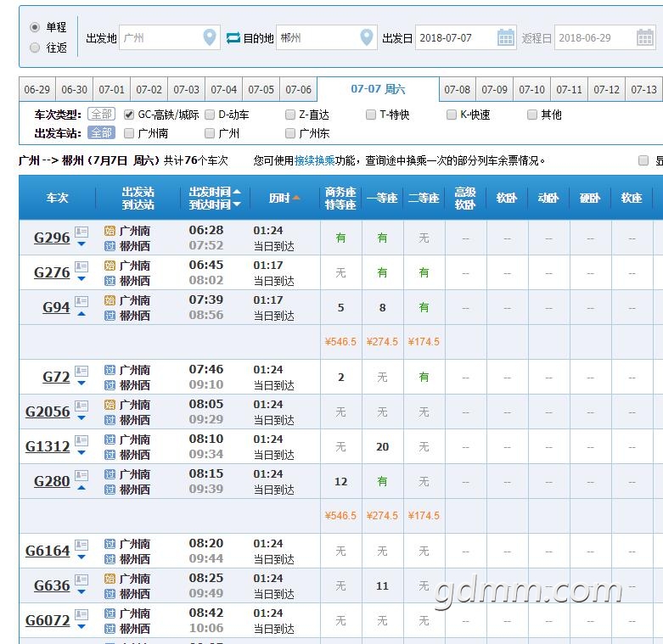
Task: Open calendar icon for 出发日 date
Action: [506, 38]
